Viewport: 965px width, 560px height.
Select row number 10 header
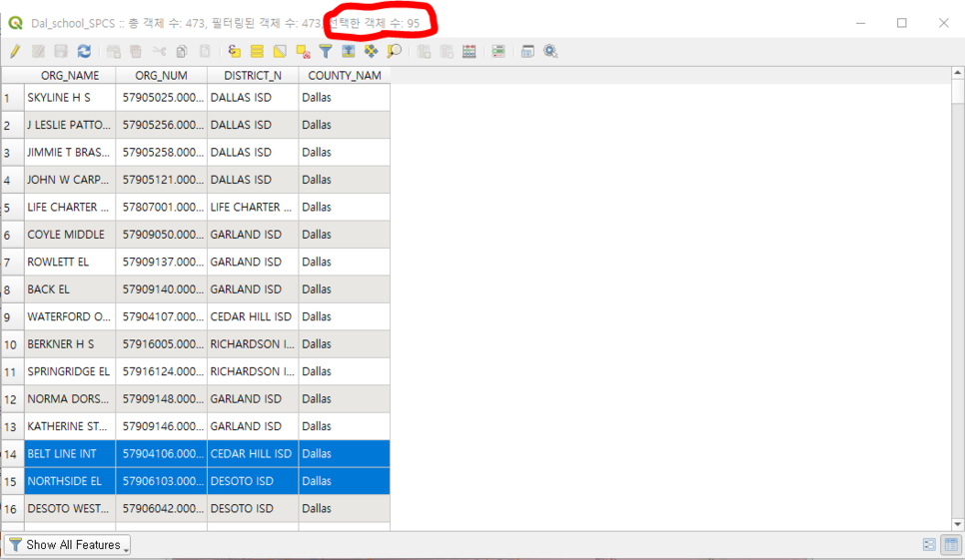(12, 344)
